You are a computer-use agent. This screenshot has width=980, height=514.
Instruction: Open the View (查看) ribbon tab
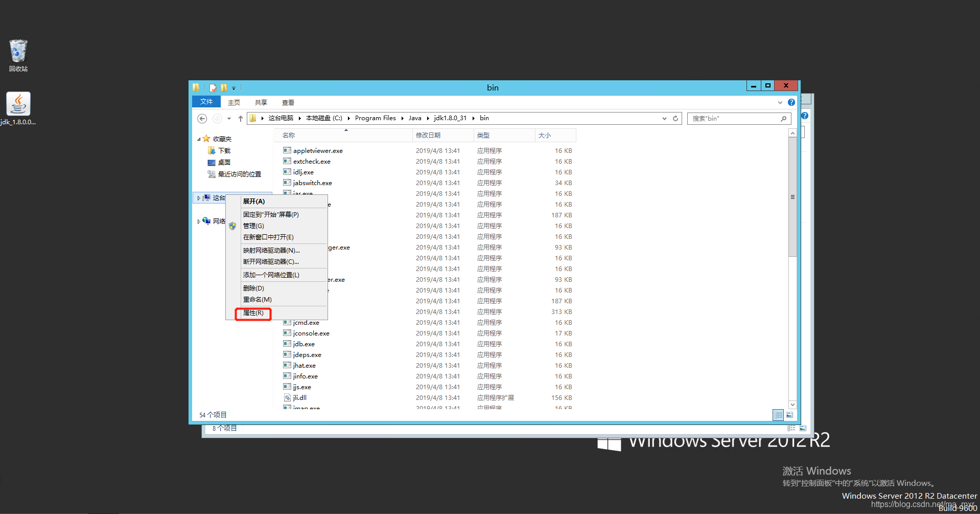coord(288,102)
